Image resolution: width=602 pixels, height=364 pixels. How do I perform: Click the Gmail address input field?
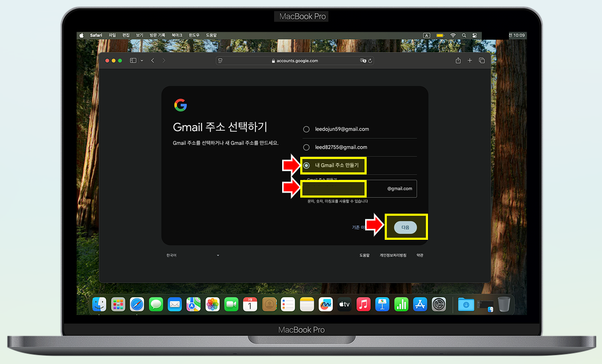click(x=360, y=189)
